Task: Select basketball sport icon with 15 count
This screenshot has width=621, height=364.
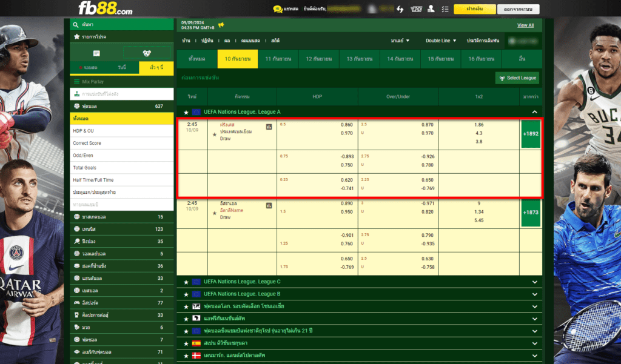Action: pyautogui.click(x=77, y=216)
